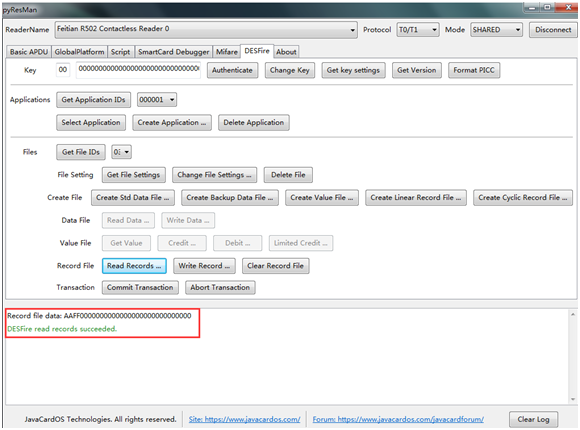Screen dimensions: 580x430
Task: Open the ReaderName dropdown list
Action: [x=206, y=30]
